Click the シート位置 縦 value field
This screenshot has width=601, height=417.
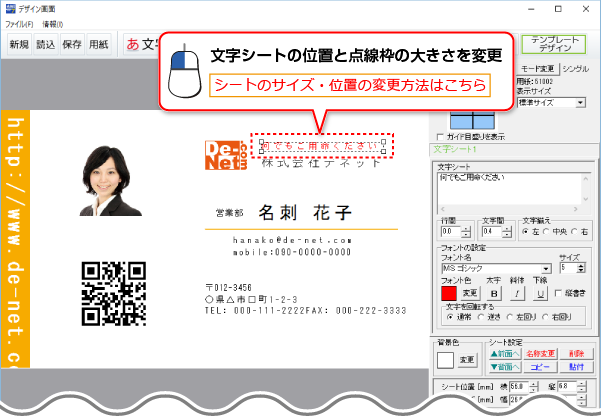tap(567, 386)
